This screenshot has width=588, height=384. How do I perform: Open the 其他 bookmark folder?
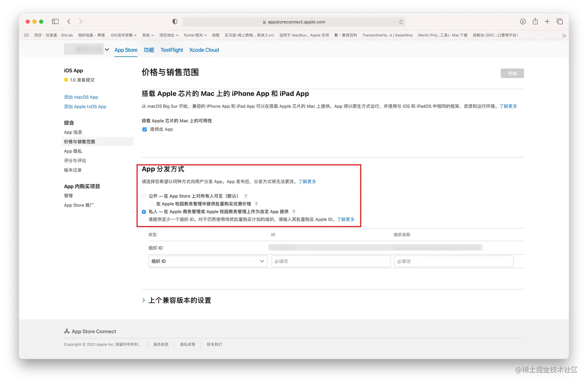[148, 35]
